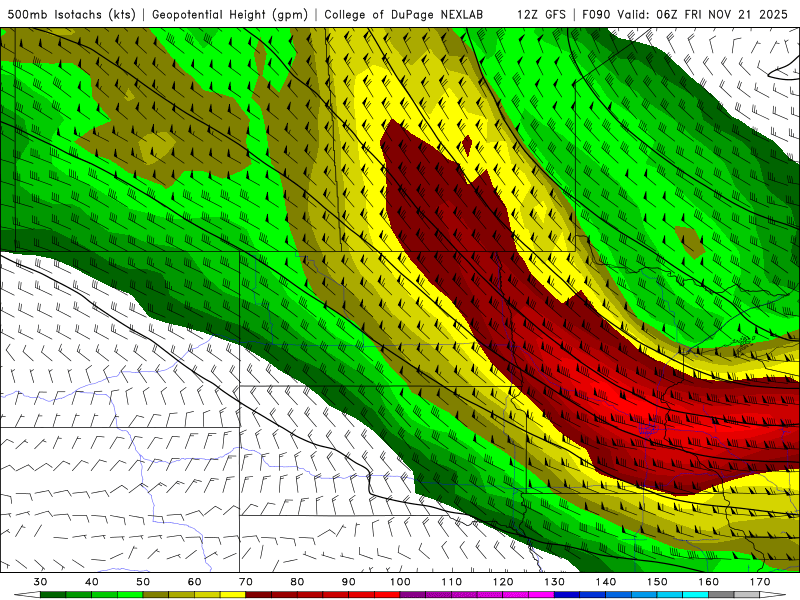The width and height of the screenshot is (800, 600).
Task: Click the color scale label "60"
Action: coord(194,582)
